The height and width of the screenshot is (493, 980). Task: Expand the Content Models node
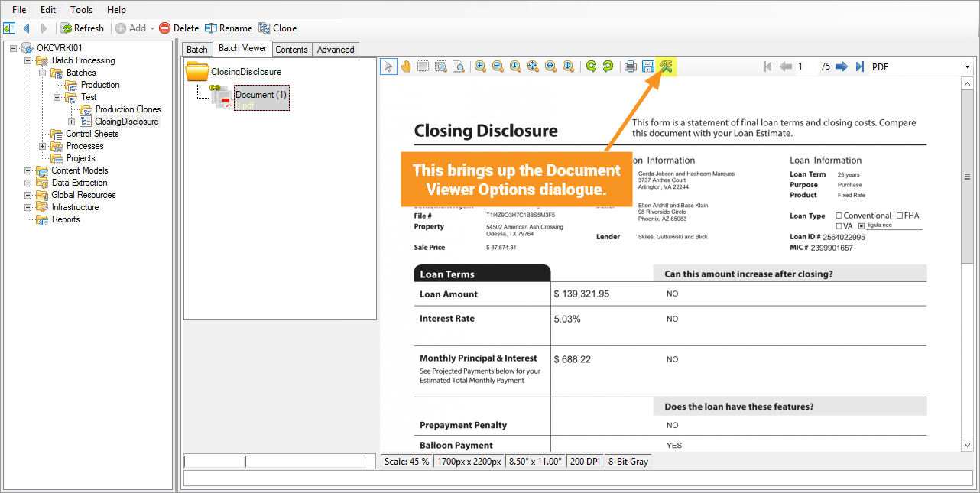28,170
